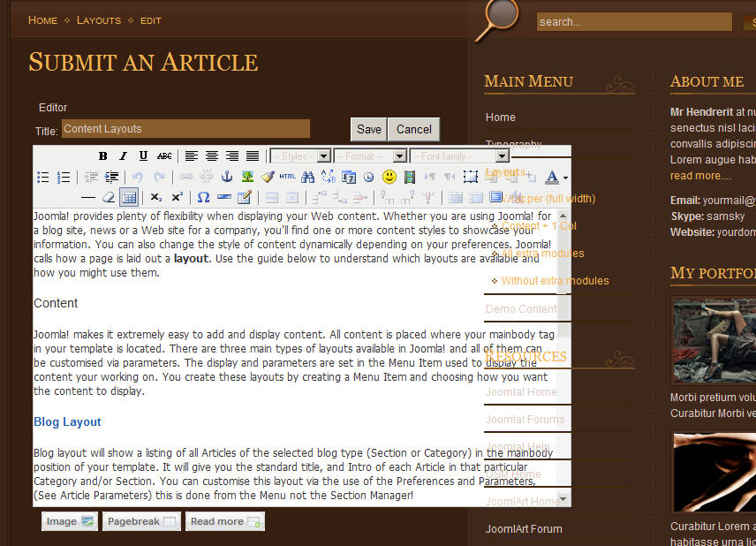The width and height of the screenshot is (756, 546).
Task: Click the text color A icon
Action: coord(552,177)
